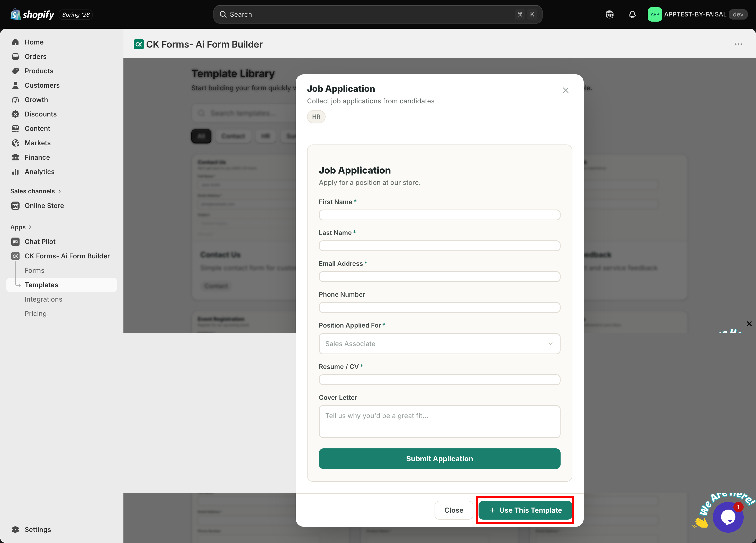The height and width of the screenshot is (543, 756).
Task: Focus the Email Address input field
Action: coord(439,276)
